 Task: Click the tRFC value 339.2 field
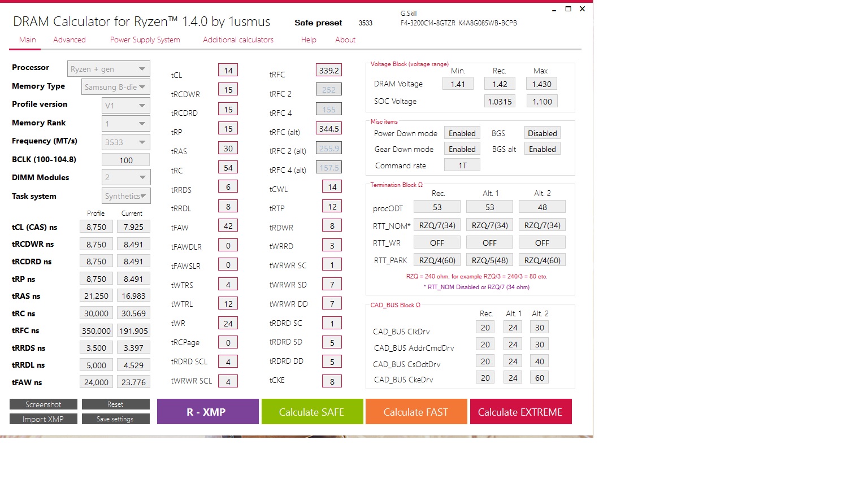pos(329,71)
